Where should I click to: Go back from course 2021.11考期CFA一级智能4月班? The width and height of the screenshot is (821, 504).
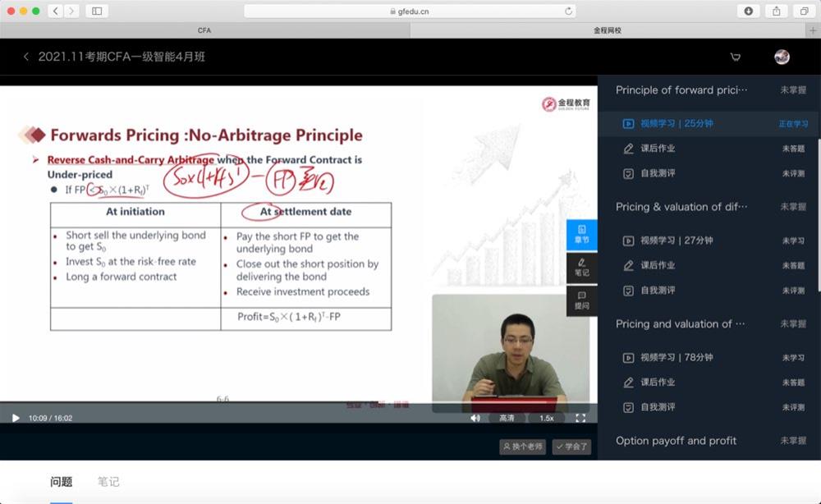pos(26,57)
